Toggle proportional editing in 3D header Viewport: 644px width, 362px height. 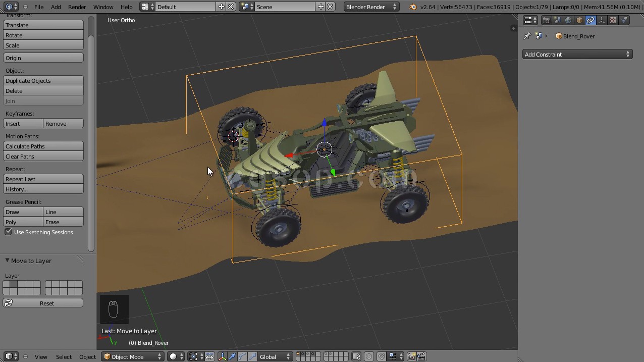[369, 356]
